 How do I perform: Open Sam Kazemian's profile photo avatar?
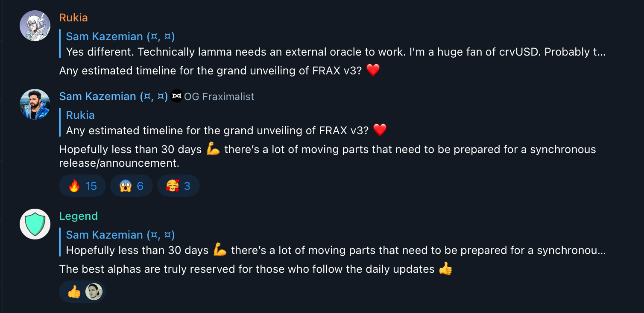(35, 104)
